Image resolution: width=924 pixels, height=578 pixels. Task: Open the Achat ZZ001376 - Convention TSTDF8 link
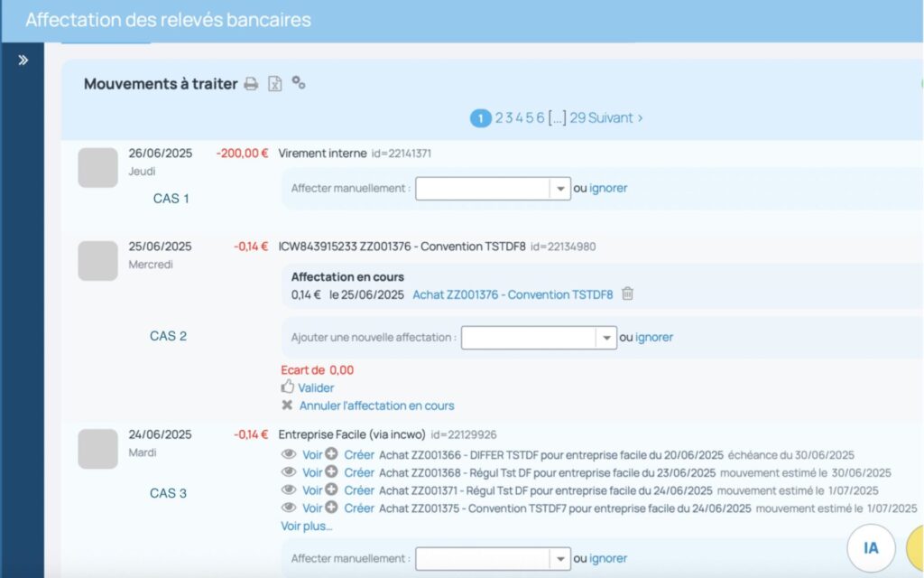click(x=513, y=294)
